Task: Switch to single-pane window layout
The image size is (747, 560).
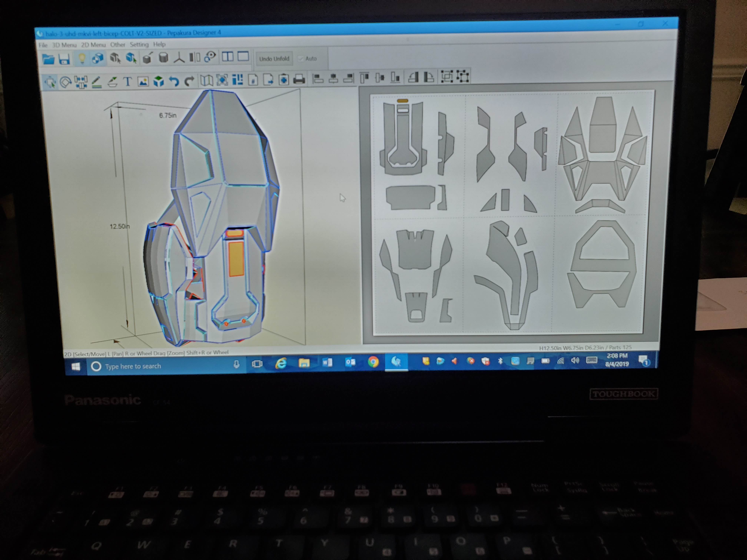Action: coord(243,56)
